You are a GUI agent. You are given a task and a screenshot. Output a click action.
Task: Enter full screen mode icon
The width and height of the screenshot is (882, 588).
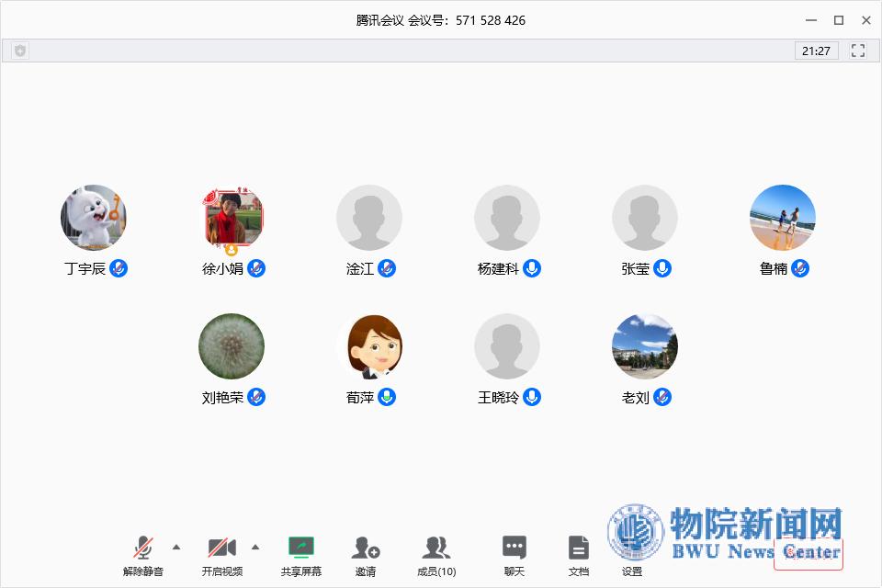click(x=858, y=51)
